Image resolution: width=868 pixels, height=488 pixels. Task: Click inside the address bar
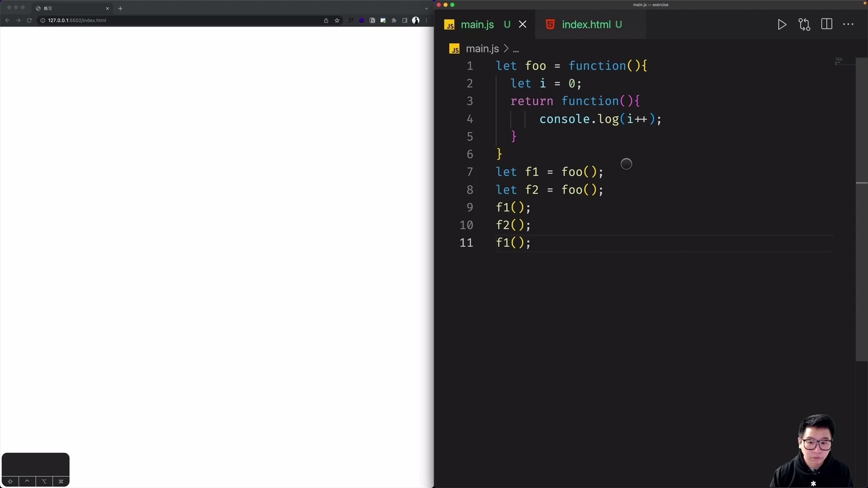click(136, 20)
